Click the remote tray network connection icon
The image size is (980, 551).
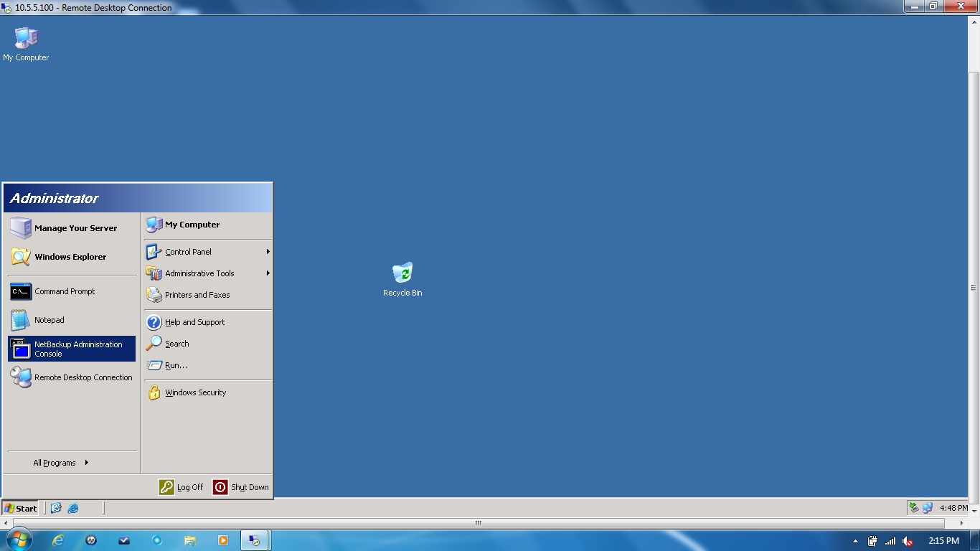[x=928, y=508]
